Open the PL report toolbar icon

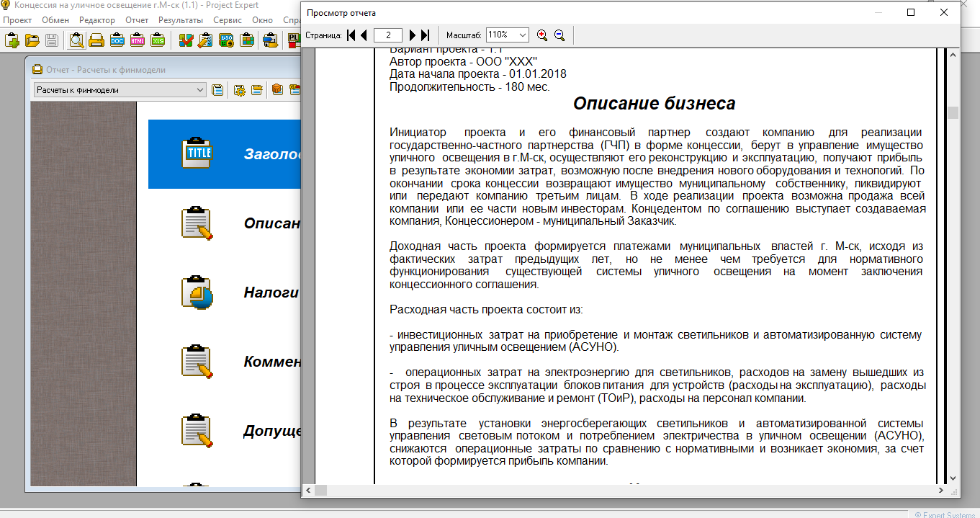294,40
